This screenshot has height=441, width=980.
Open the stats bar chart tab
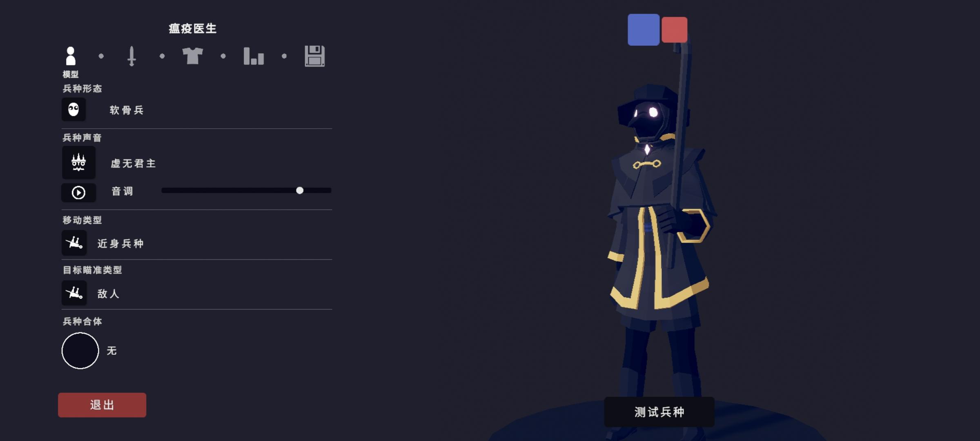[254, 56]
